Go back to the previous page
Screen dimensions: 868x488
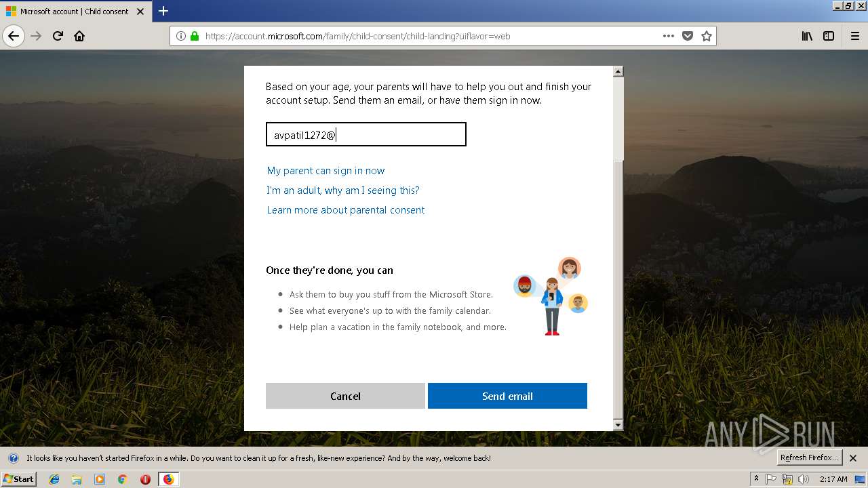14,36
